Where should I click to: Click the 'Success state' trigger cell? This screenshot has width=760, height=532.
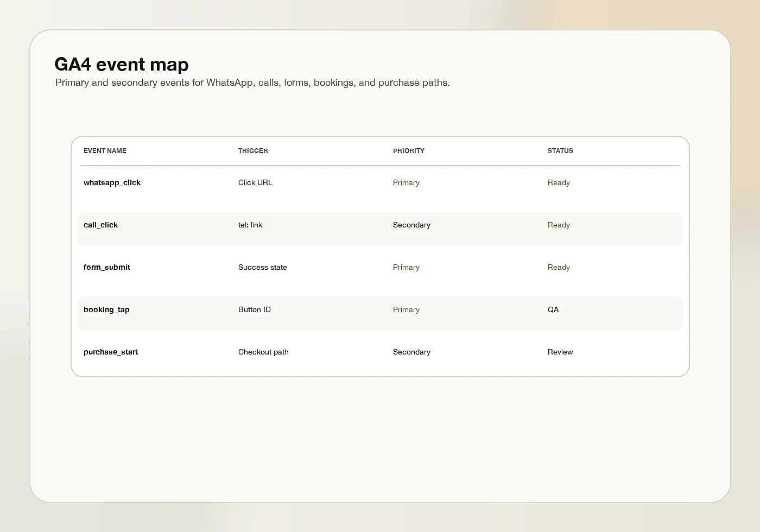(x=263, y=267)
